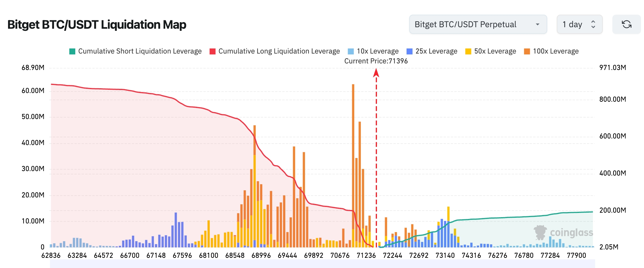Screen dimensions: 644x268
Task: Expand the 1 day timeframe selector
Action: coord(579,24)
